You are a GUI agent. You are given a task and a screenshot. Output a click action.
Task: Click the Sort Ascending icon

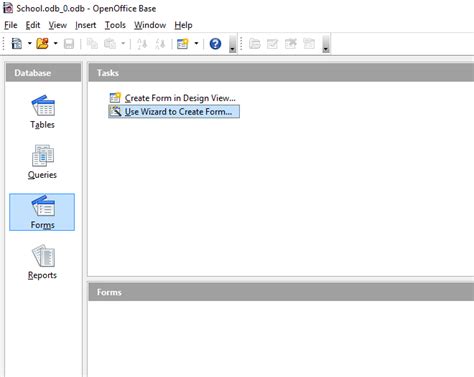tap(142, 44)
